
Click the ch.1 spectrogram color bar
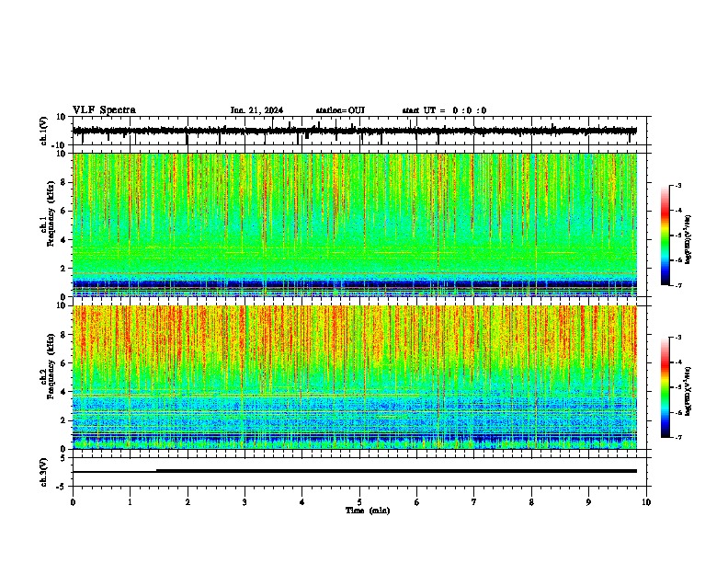pyautogui.click(x=665, y=236)
